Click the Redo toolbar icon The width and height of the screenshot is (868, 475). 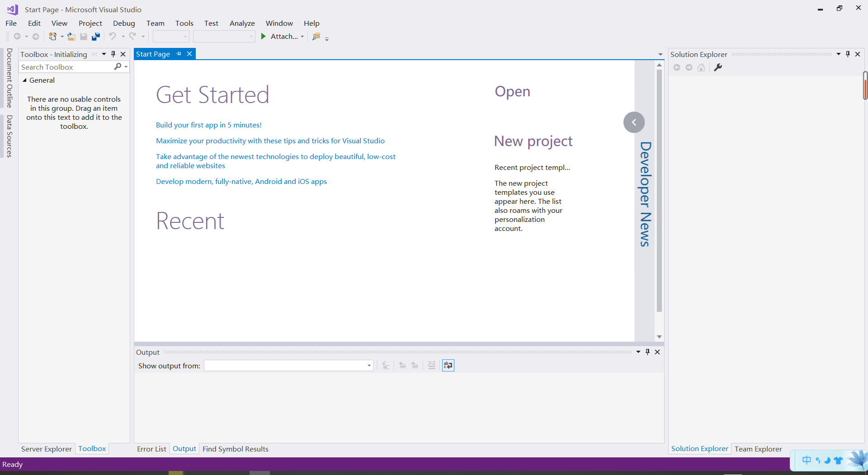click(132, 36)
